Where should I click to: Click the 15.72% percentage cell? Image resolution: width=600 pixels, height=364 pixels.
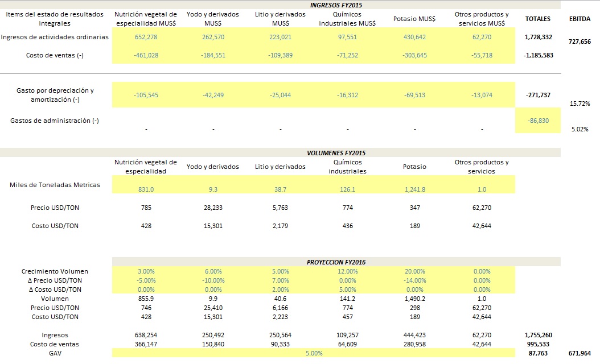point(580,104)
